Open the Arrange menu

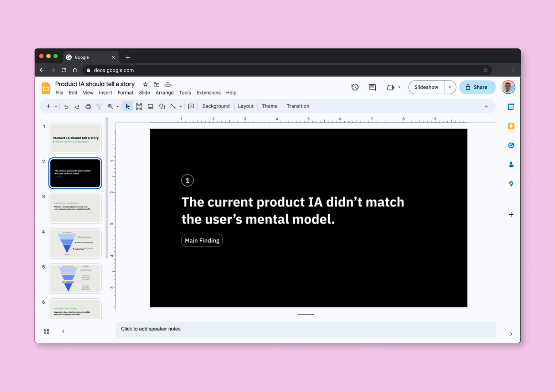(164, 93)
